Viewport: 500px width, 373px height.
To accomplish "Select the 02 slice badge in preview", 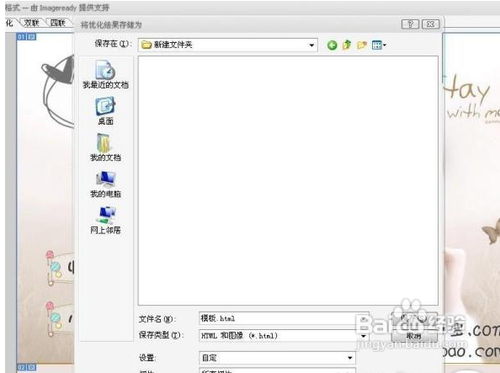I will coord(21,367).
